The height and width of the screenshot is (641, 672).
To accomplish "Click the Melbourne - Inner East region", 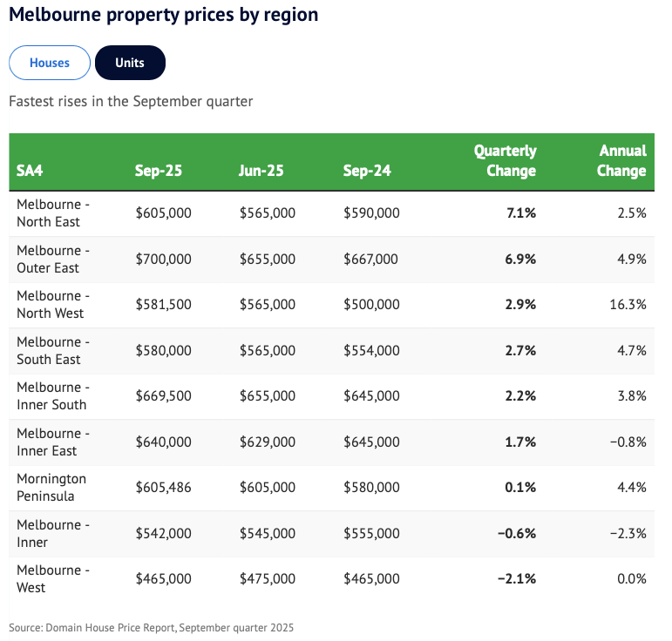I will 53,442.
